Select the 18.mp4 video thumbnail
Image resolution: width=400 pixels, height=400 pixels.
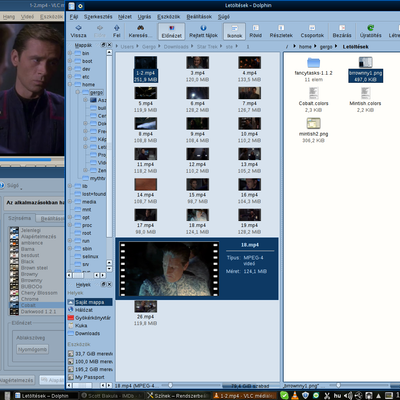click(x=197, y=215)
